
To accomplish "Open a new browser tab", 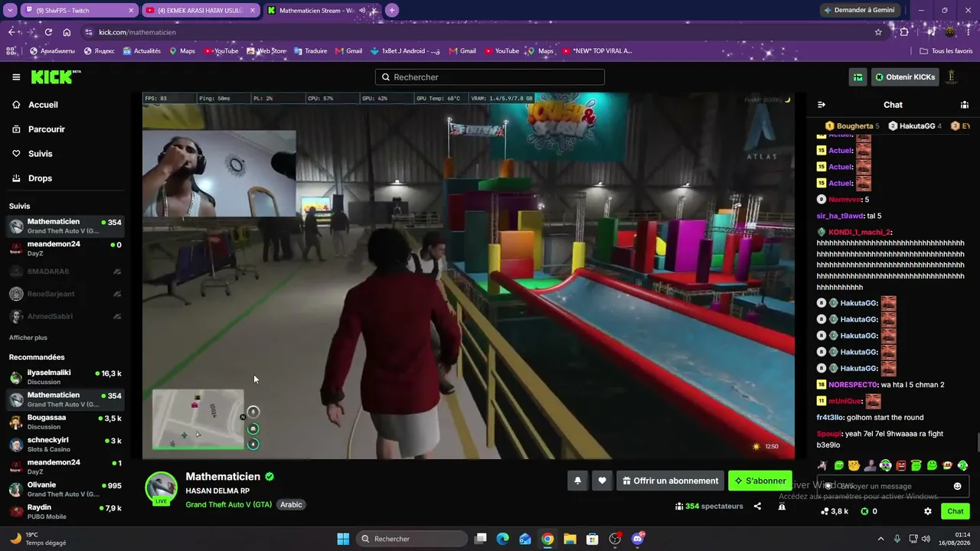I will pyautogui.click(x=392, y=11).
